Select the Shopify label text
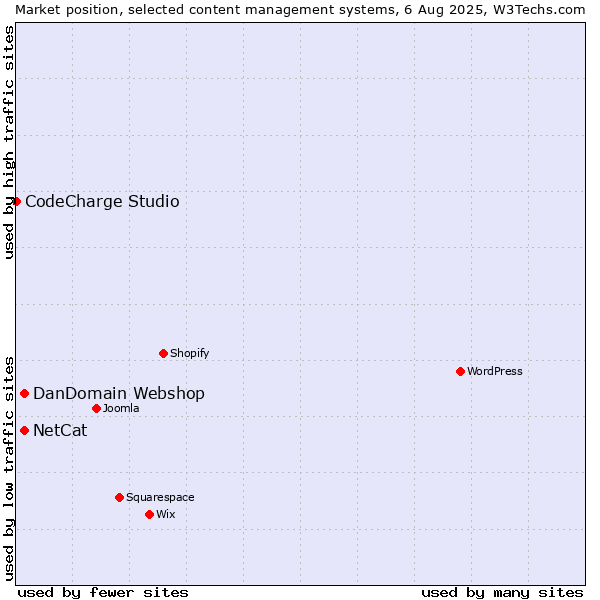 pyautogui.click(x=190, y=354)
